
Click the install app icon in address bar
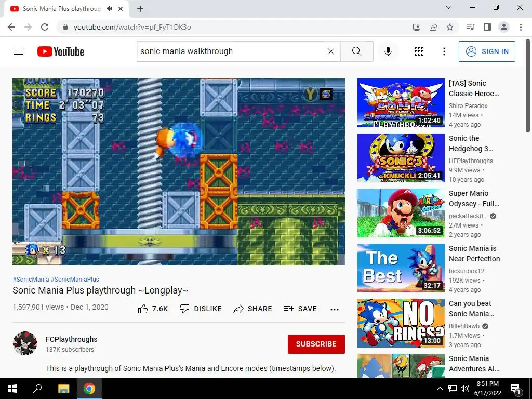pos(416,27)
